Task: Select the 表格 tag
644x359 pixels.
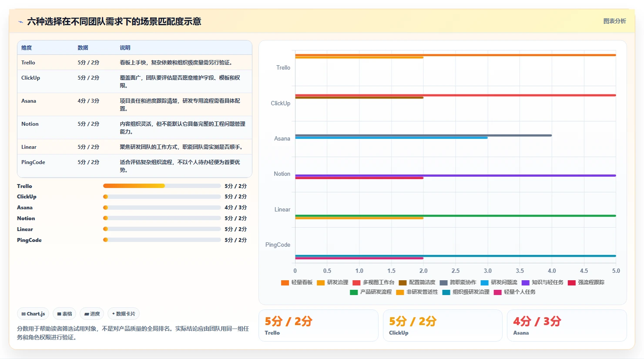Action: (x=64, y=314)
